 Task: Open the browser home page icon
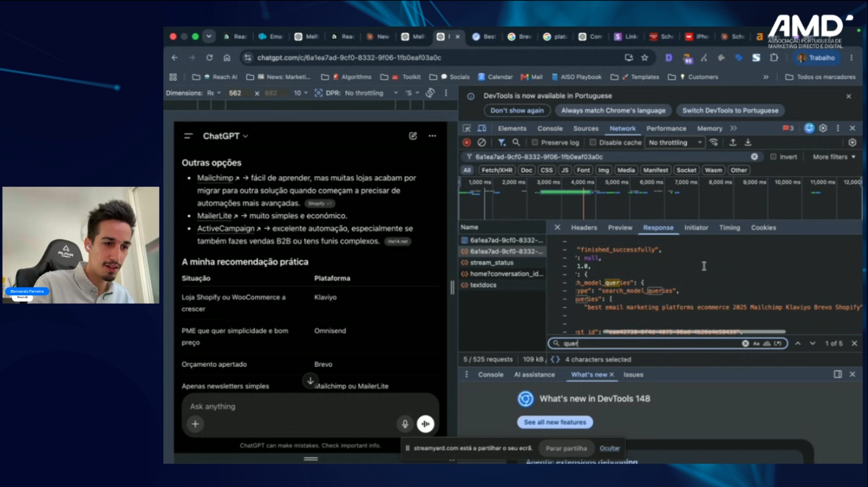(x=227, y=57)
